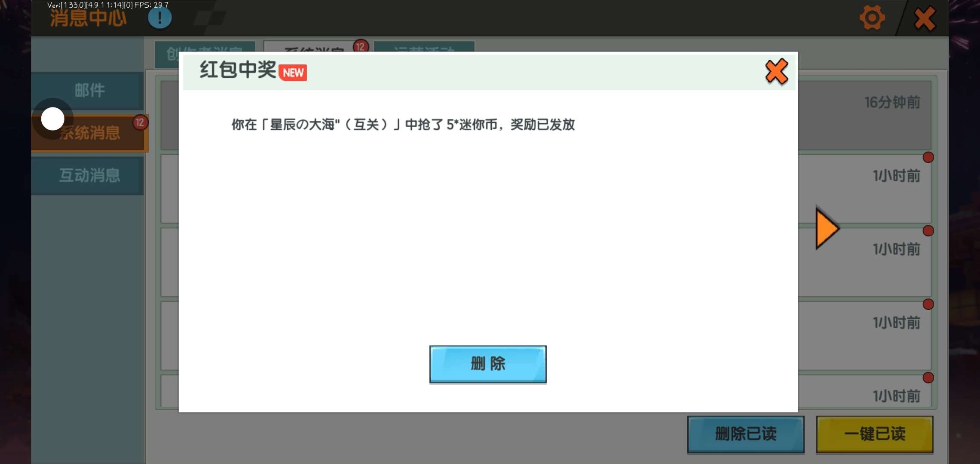Viewport: 980px width, 464px height.
Task: Tap the white floating circle button
Action: (53, 119)
